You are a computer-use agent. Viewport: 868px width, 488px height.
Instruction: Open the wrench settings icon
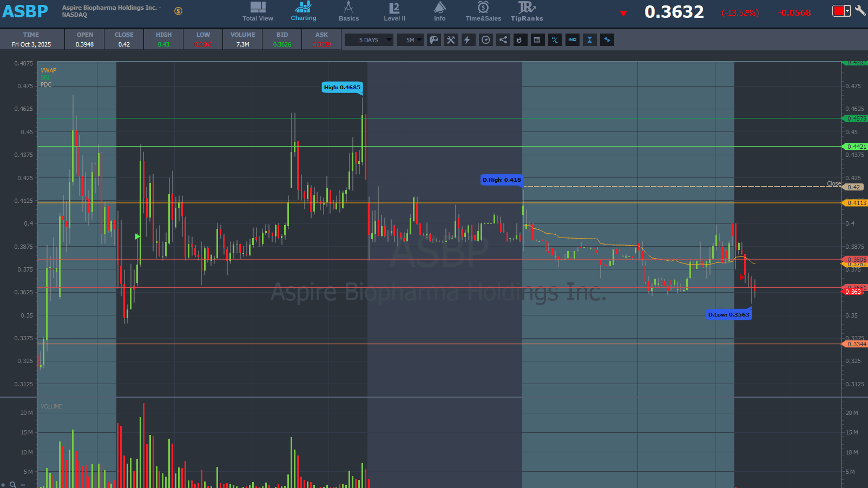(x=860, y=11)
